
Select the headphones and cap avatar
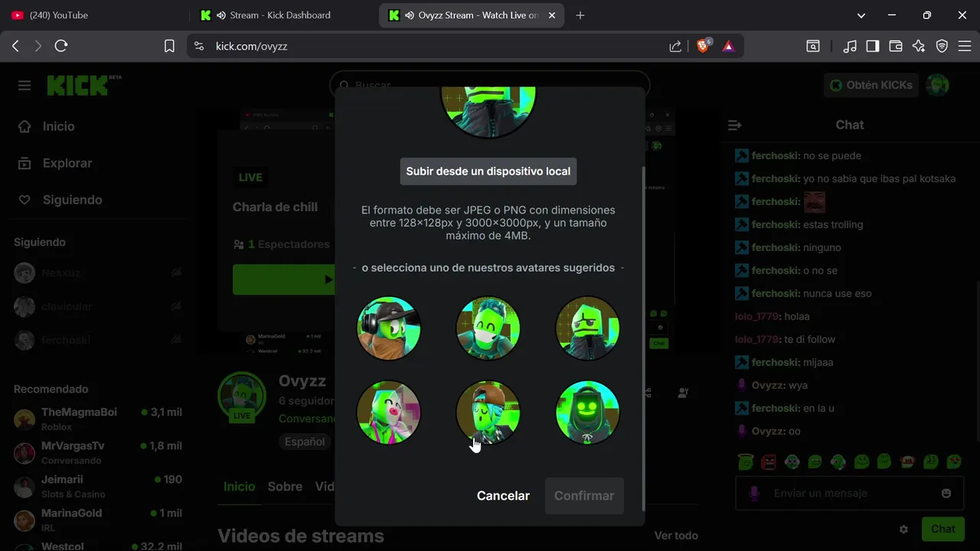coord(389,328)
